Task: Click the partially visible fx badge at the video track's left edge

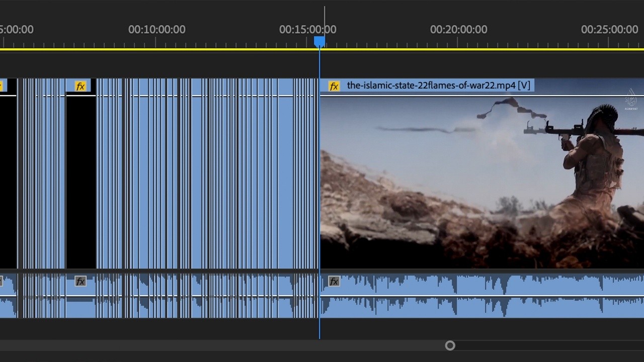Action: coord(2,86)
